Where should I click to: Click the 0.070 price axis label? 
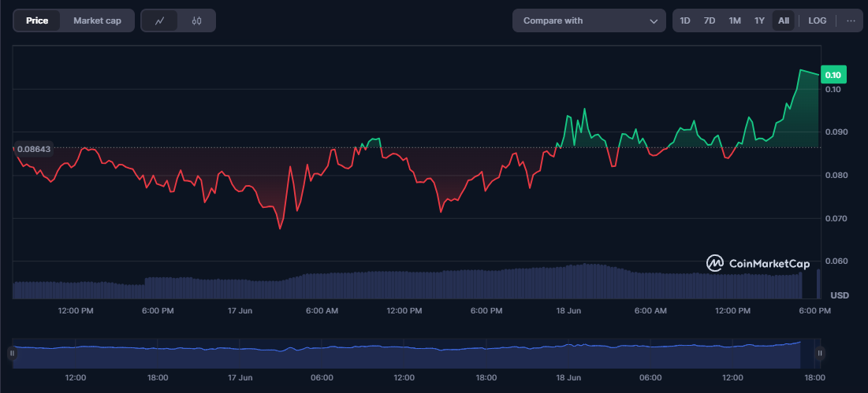pyautogui.click(x=836, y=218)
